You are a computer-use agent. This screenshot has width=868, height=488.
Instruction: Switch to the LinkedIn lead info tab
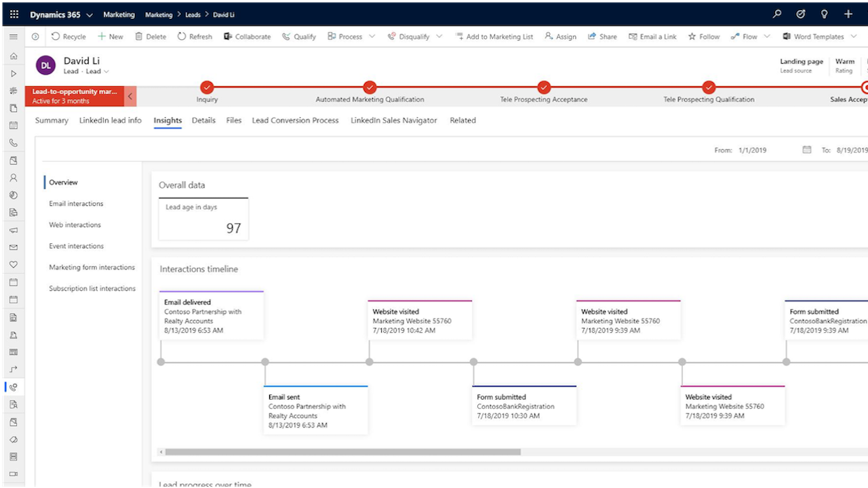111,121
